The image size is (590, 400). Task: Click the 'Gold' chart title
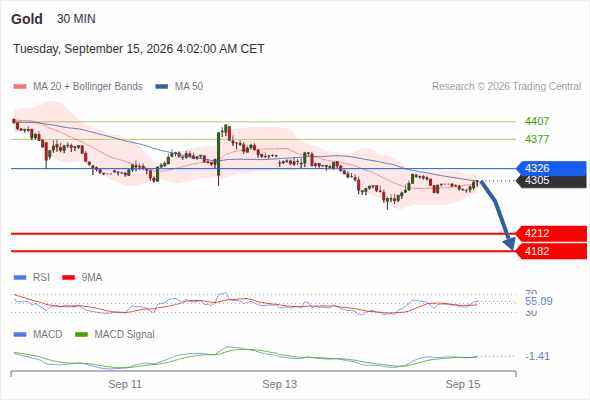click(27, 19)
